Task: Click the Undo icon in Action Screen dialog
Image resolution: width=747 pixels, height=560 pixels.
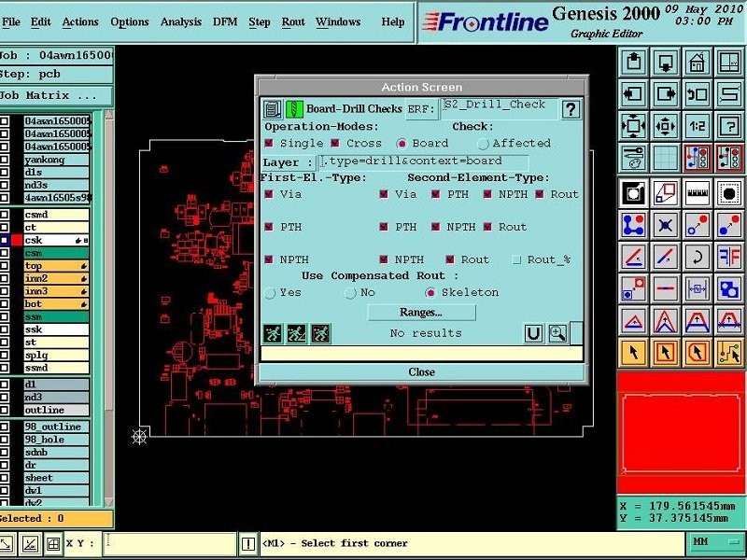Action: click(x=534, y=333)
